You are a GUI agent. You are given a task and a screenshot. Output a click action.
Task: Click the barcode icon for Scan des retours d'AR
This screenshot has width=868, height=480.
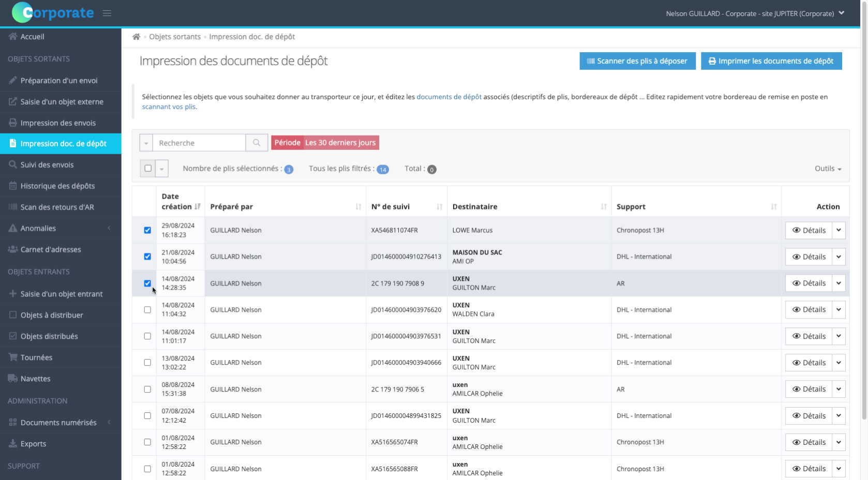[x=13, y=207]
